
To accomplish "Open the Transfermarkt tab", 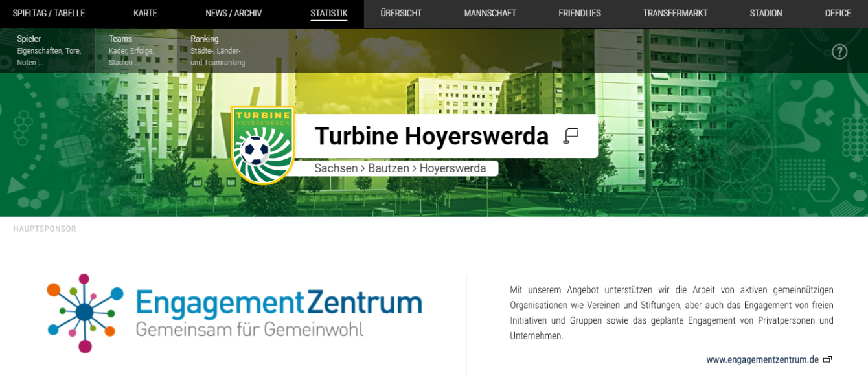I will click(675, 14).
